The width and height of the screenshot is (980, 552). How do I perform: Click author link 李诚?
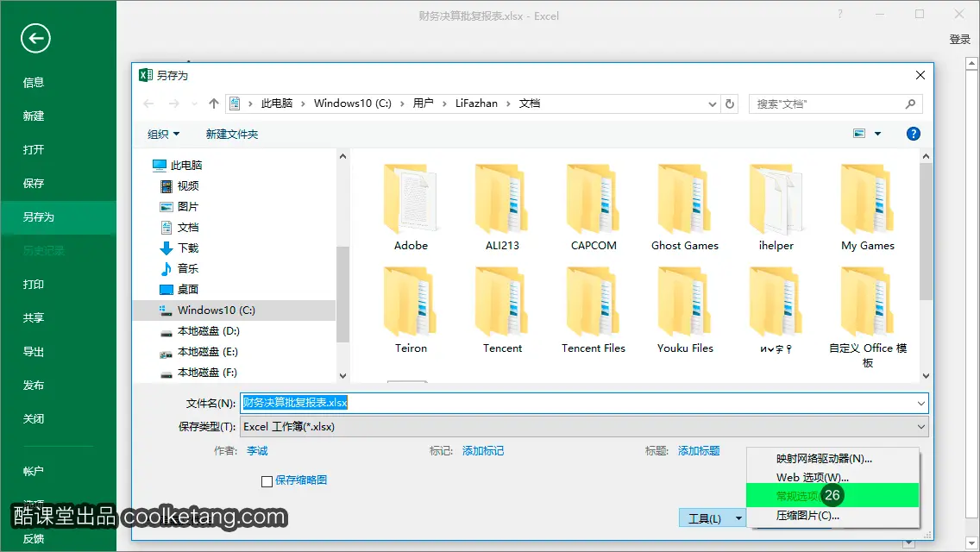pyautogui.click(x=257, y=451)
